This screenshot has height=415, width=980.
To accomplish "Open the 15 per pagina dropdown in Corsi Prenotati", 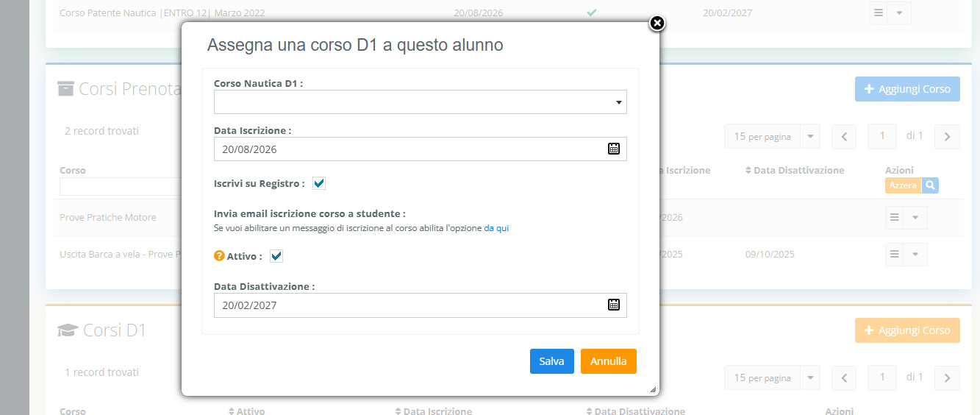I will point(772,137).
